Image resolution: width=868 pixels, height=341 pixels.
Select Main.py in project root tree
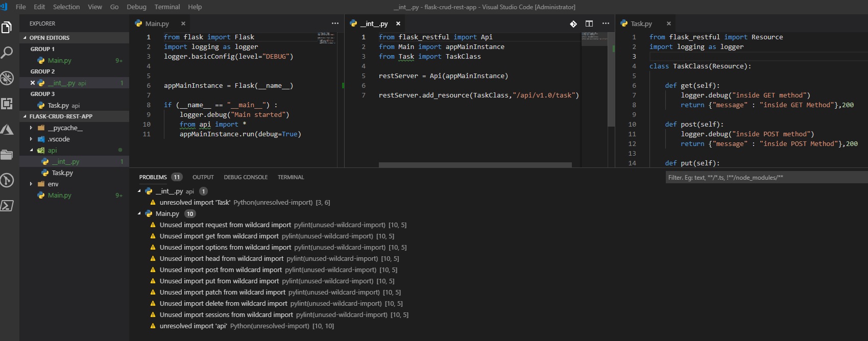pyautogui.click(x=74, y=195)
